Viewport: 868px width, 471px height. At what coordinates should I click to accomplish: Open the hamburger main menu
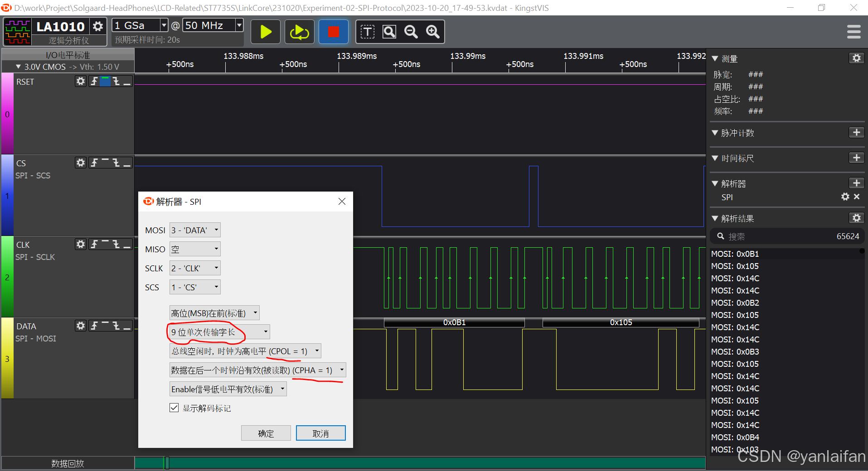[x=853, y=32]
